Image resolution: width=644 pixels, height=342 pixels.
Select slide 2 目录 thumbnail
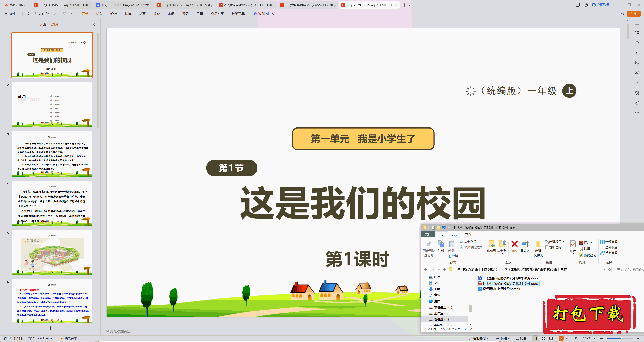click(52, 105)
